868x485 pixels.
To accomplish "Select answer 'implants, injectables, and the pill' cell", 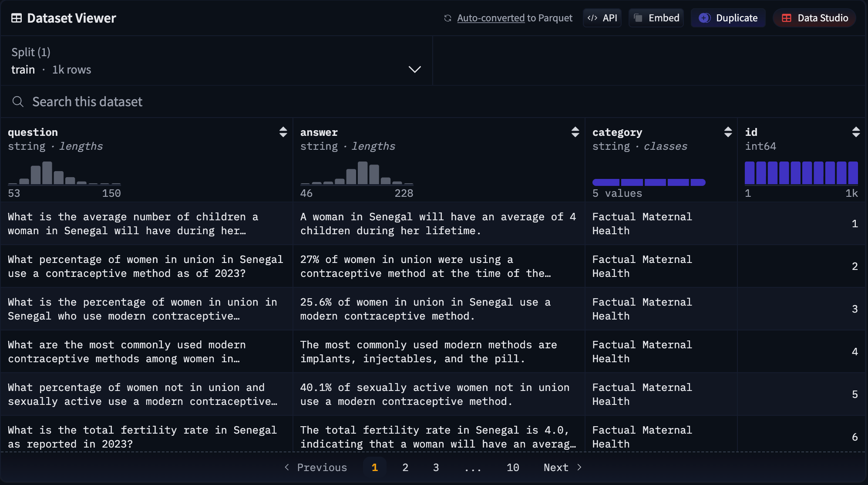I will 439,352.
